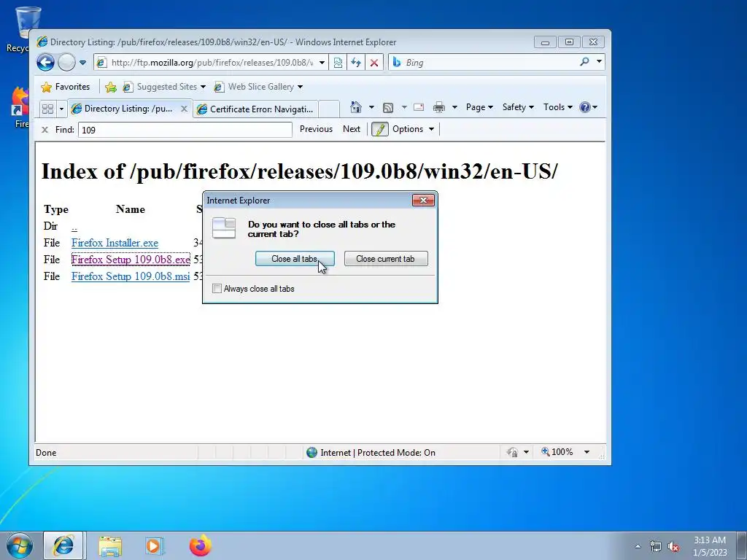Open a new blank tab
Image resolution: width=747 pixels, height=560 pixels.
[x=329, y=109]
